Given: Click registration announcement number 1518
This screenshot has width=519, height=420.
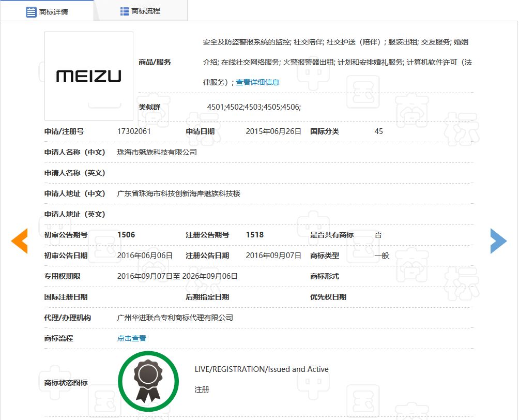Looking at the screenshot, I should click(x=255, y=235).
